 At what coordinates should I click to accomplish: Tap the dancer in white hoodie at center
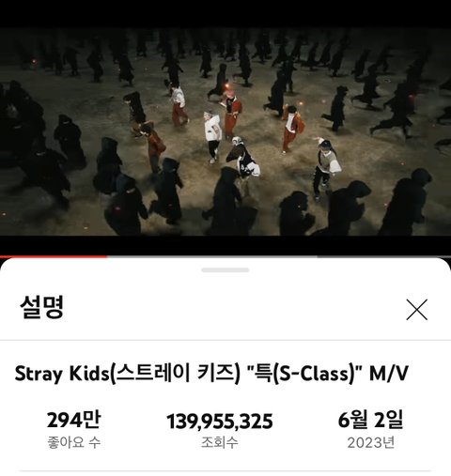pyautogui.click(x=213, y=136)
